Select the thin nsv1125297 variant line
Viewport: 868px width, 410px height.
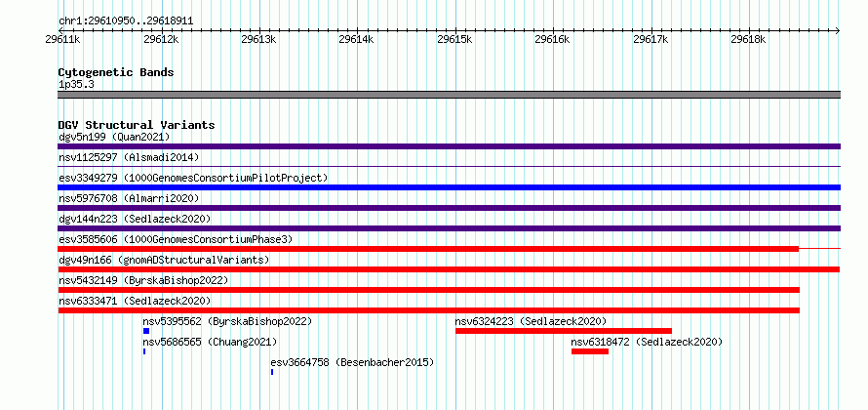tap(449, 166)
